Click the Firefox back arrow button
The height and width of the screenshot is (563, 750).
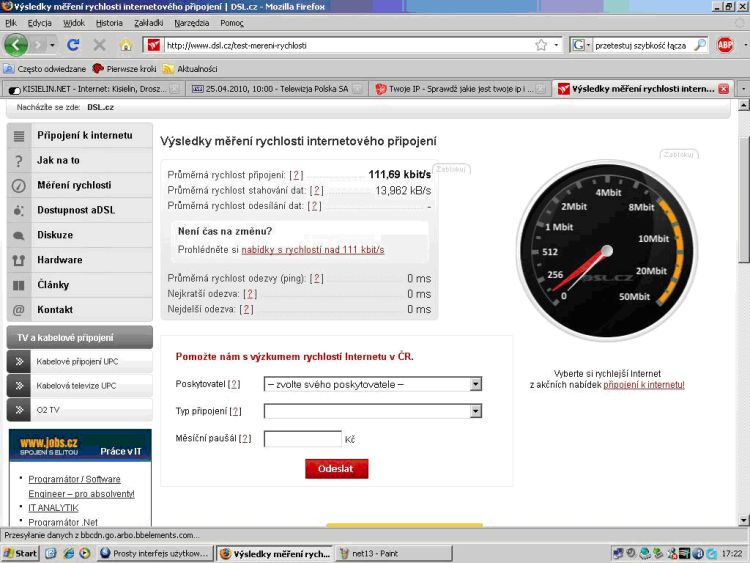(x=16, y=45)
